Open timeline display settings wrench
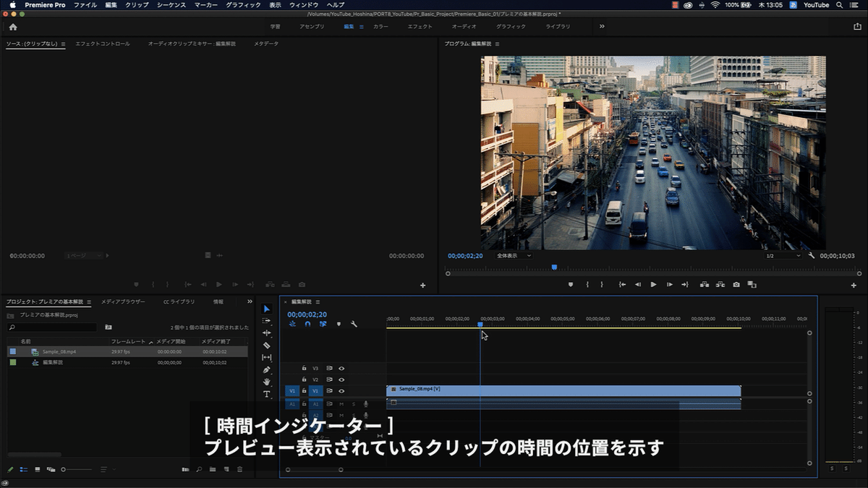 pyautogui.click(x=354, y=324)
